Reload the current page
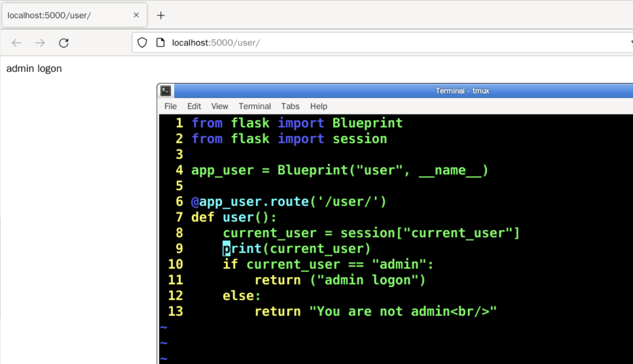633x364 pixels. (64, 43)
